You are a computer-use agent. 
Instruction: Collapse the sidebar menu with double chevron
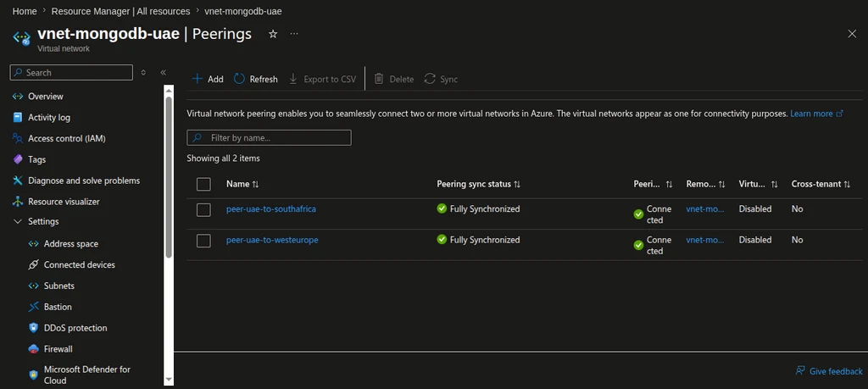[164, 73]
